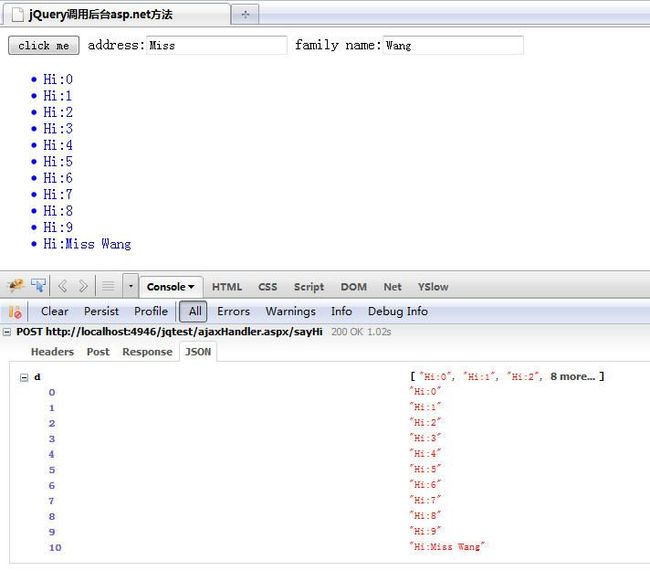The width and height of the screenshot is (650, 581).
Task: Switch to the HTML panel tab
Action: (227, 287)
